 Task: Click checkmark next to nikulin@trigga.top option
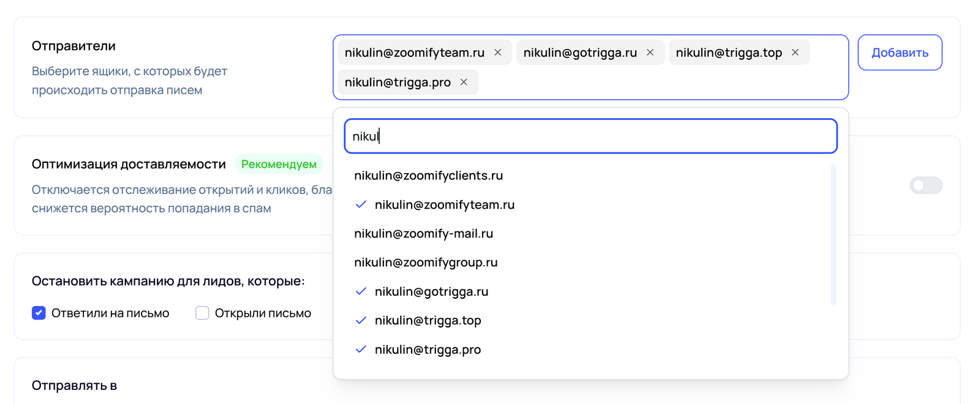[x=361, y=320]
